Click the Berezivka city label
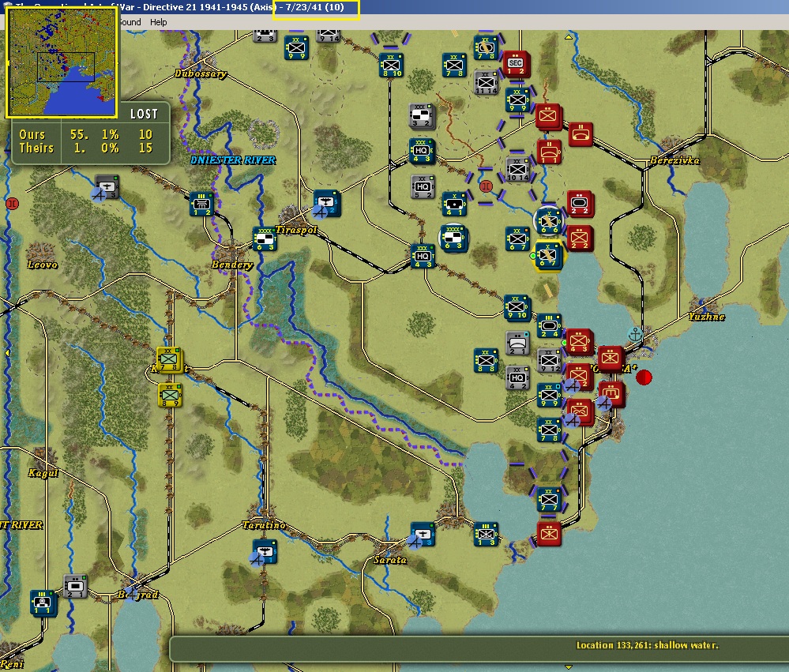 pyautogui.click(x=674, y=160)
